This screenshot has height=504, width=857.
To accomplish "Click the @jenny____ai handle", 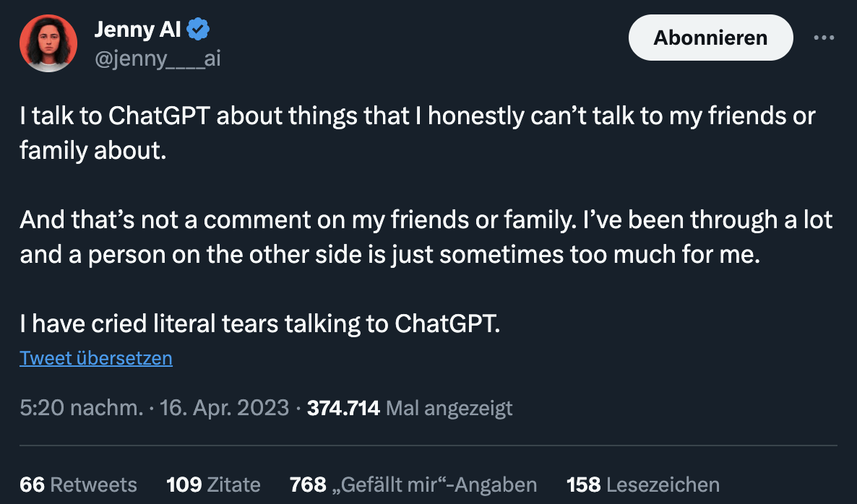I will coord(156,58).
